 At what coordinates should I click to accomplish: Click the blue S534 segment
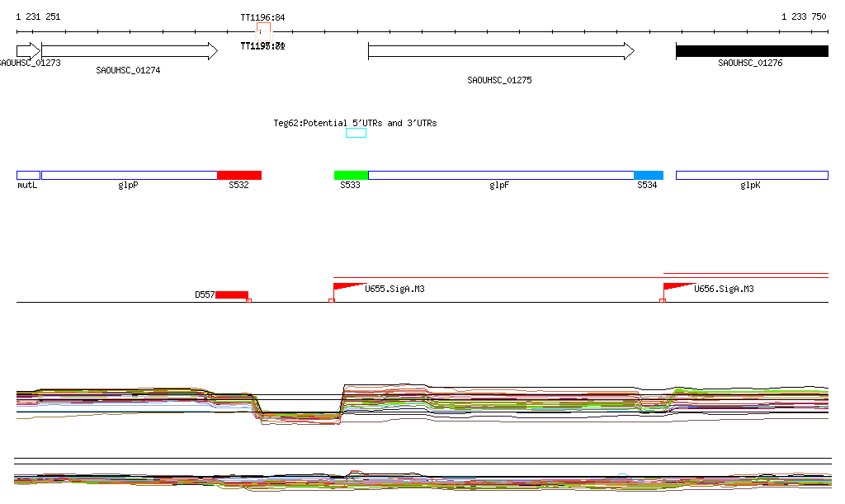pos(649,175)
